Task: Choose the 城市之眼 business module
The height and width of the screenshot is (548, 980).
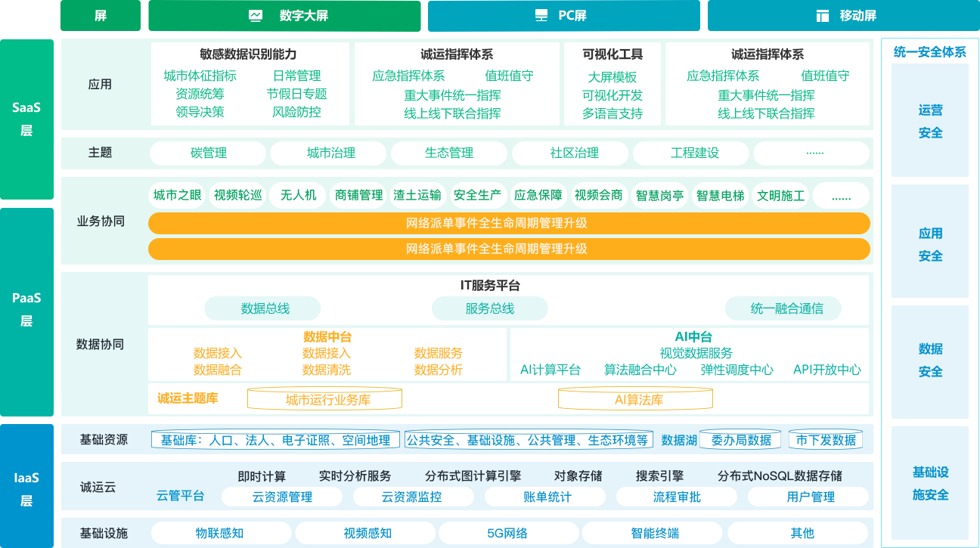Action: click(x=177, y=195)
